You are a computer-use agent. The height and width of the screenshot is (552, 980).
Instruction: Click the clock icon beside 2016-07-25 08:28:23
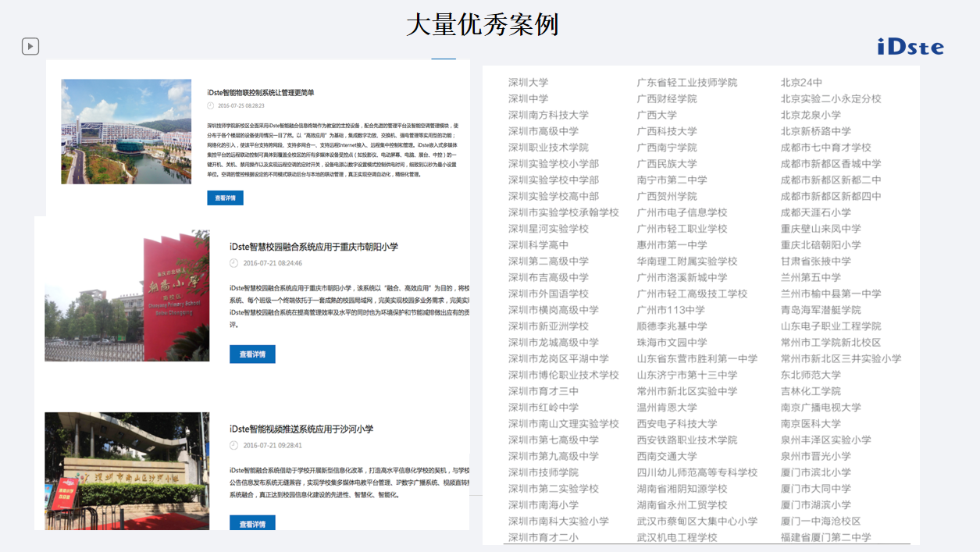point(210,105)
